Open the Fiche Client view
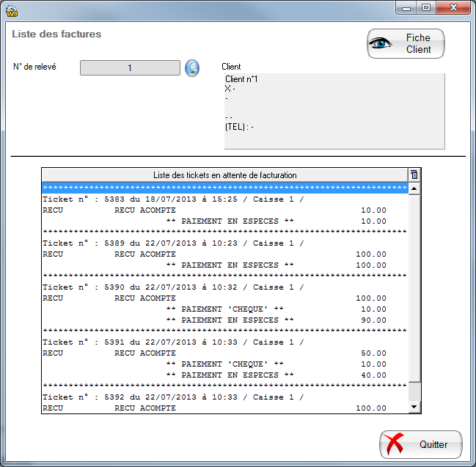This screenshot has height=467, width=476. 406,44
